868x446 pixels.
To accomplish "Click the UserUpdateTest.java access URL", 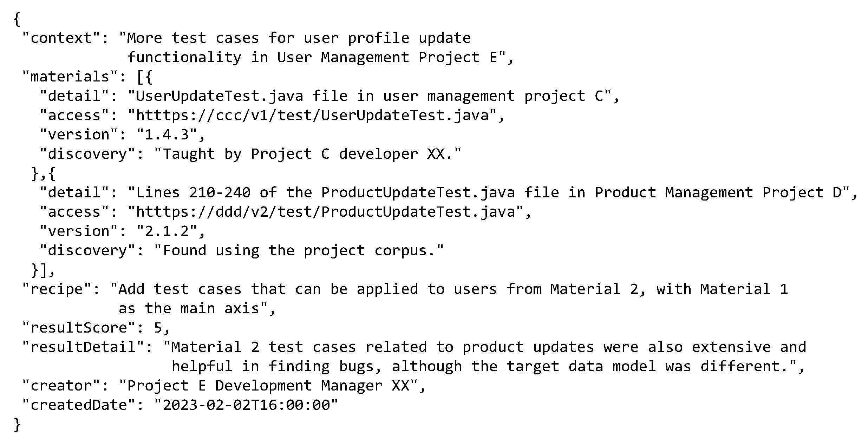I will [312, 115].
